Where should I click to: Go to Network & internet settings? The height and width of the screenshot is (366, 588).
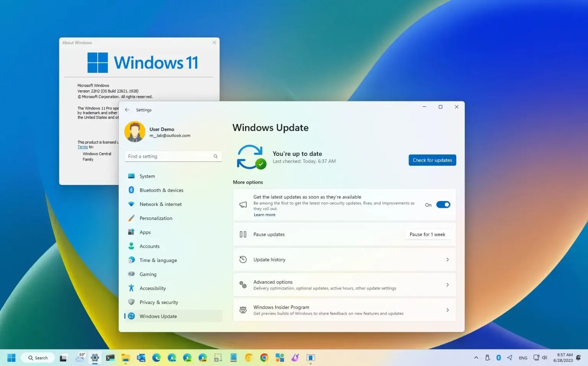pyautogui.click(x=173, y=204)
